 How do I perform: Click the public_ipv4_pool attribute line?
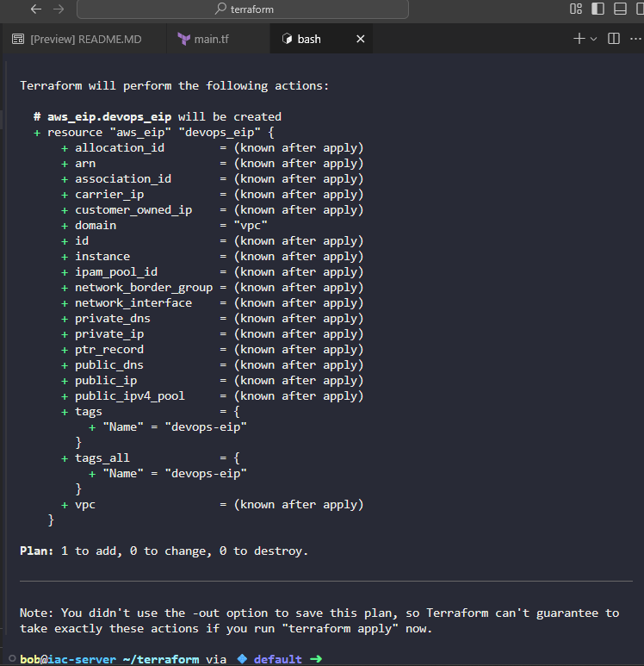point(213,396)
